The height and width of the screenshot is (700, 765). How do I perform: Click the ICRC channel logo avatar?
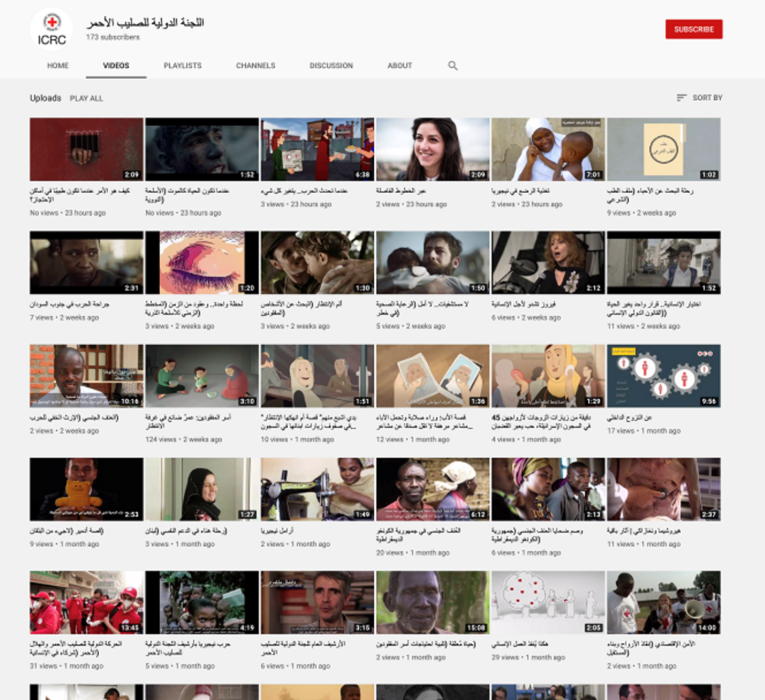click(52, 29)
